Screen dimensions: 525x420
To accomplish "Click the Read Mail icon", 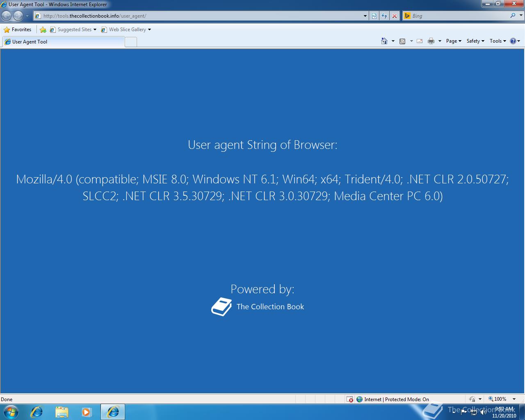I will [420, 41].
